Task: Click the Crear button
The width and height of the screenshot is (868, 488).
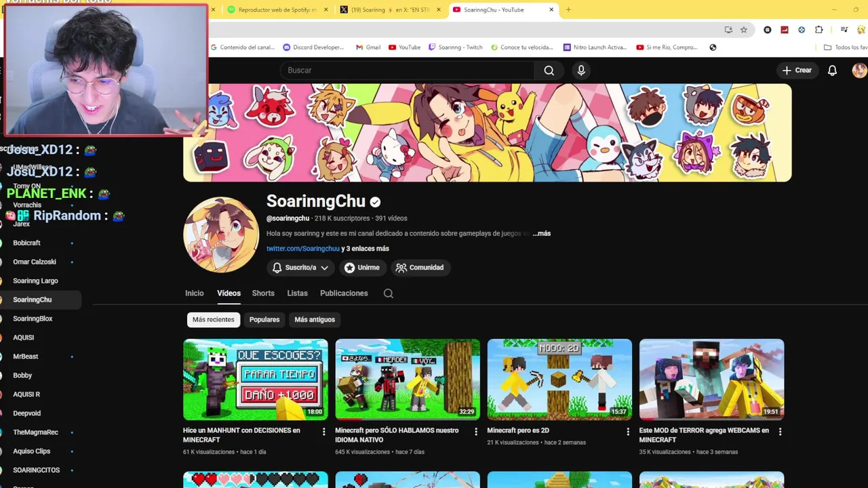Action: point(797,70)
